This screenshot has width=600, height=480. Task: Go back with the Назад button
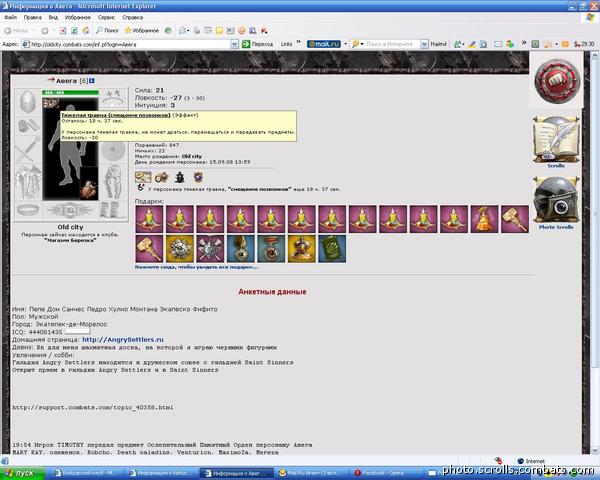(16, 31)
